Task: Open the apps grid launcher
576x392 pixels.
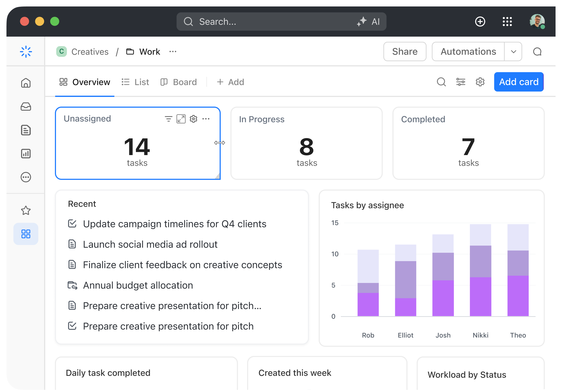Action: point(507,22)
